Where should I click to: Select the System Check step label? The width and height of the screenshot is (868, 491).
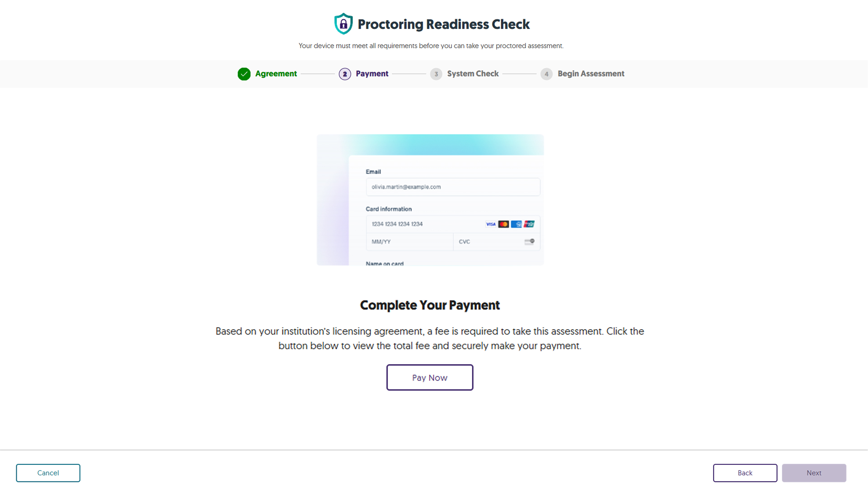(473, 74)
